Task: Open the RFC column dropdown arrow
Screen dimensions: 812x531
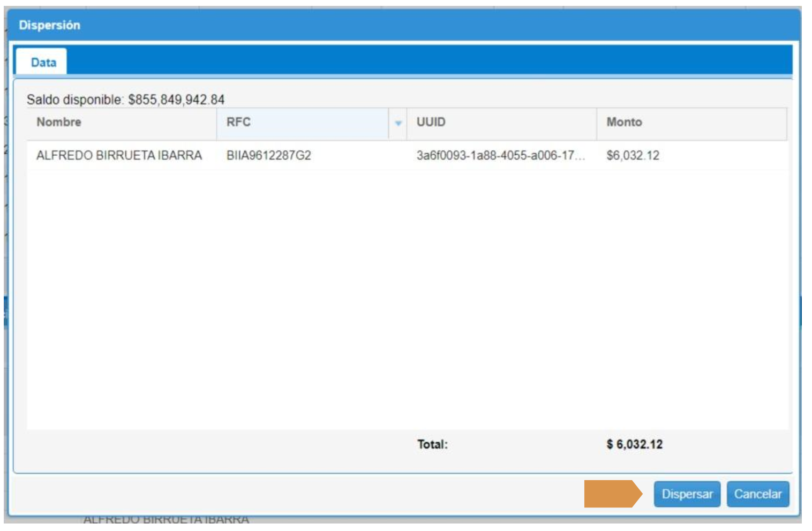Action: [x=398, y=123]
